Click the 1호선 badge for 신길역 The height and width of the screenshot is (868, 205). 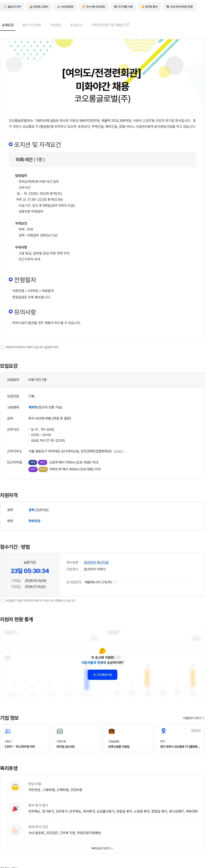tap(33, 462)
